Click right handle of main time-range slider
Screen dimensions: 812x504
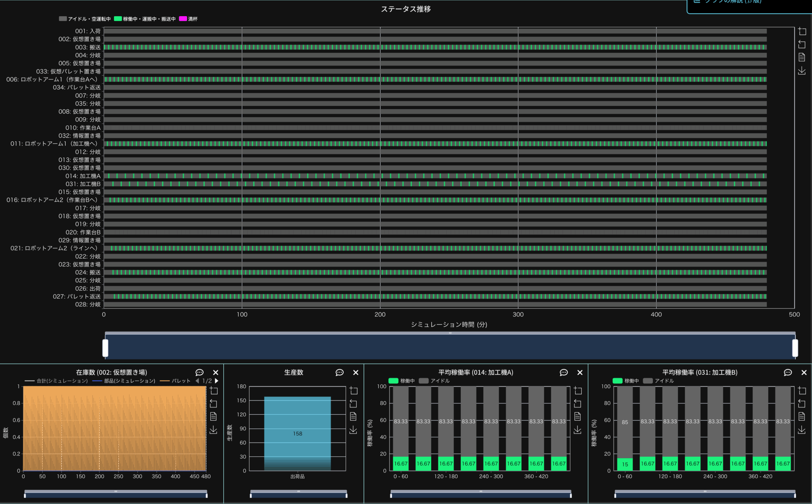coord(795,348)
